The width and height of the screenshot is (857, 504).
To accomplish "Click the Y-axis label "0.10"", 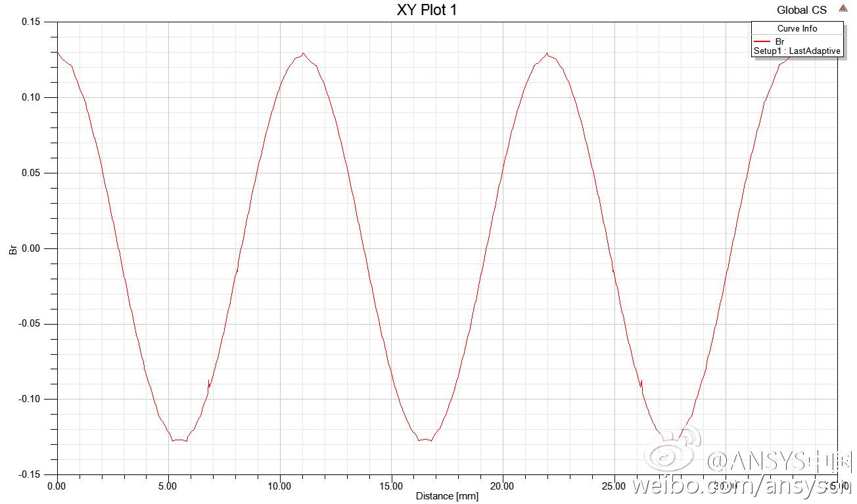I will click(31, 97).
